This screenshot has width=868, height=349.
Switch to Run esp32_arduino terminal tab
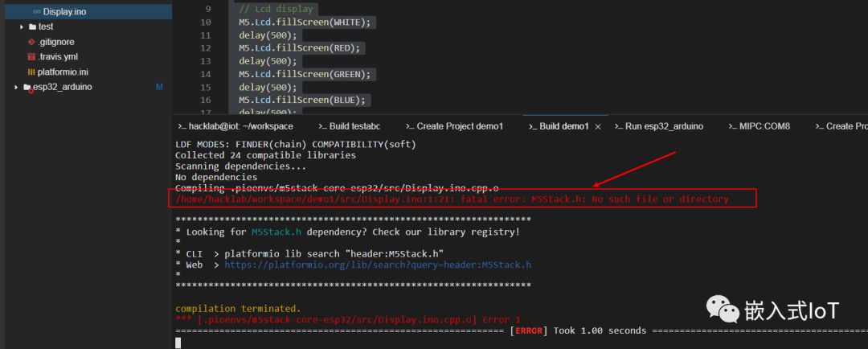point(659,126)
